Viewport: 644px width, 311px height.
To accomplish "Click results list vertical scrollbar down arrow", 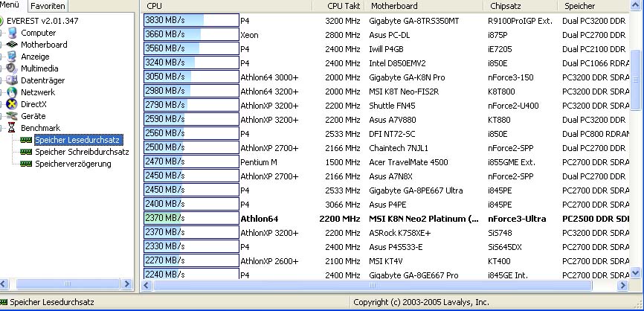I will point(635,272).
